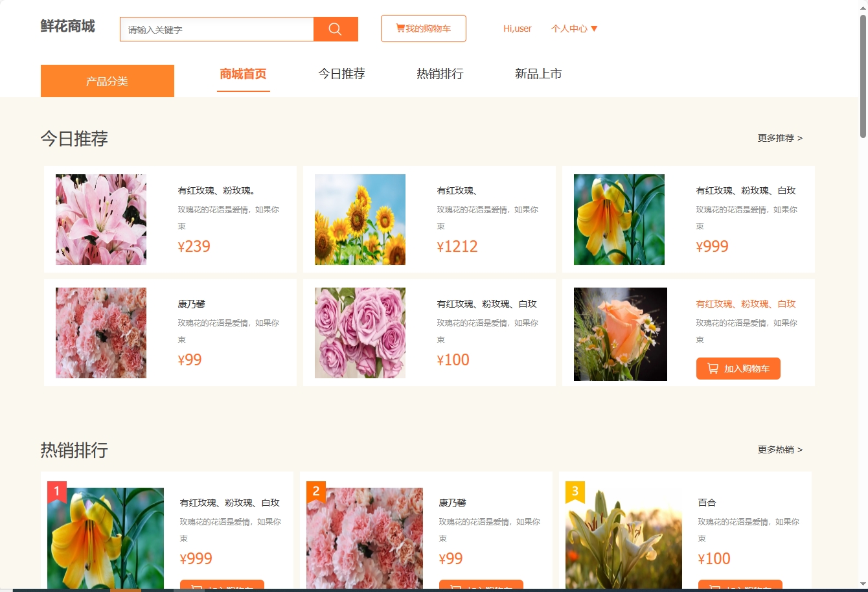The image size is (868, 592).
Task: Open the Hi,user account link
Action: 517,28
